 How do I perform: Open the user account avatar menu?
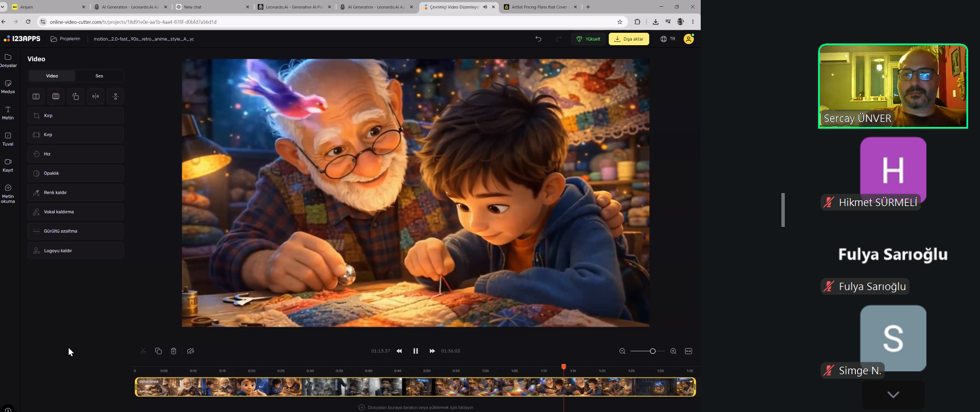(689, 39)
